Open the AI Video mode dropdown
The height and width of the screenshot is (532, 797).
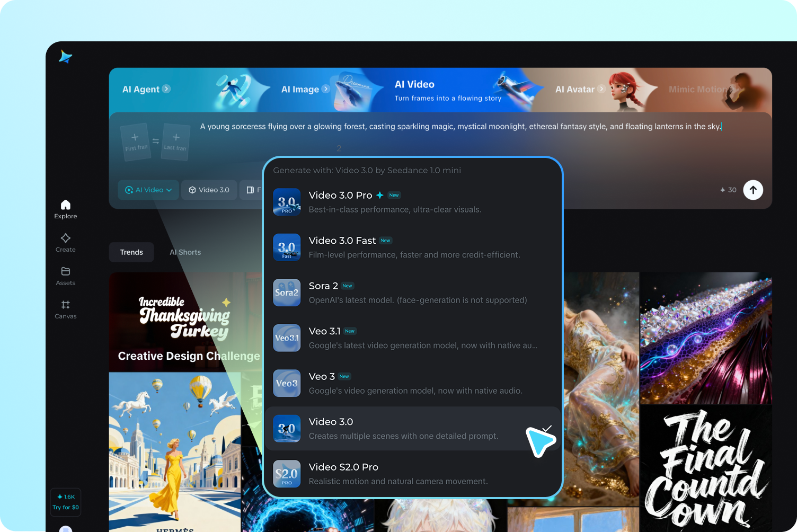tap(148, 190)
